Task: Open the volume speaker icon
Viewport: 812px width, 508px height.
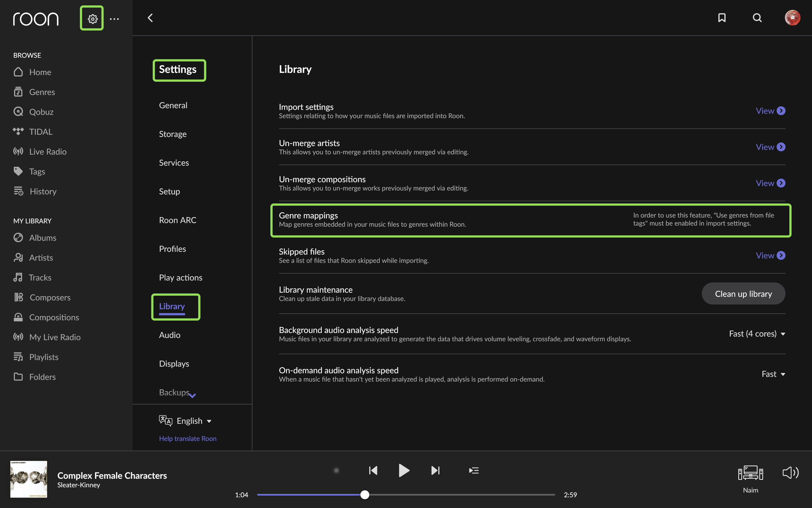Action: click(x=790, y=473)
